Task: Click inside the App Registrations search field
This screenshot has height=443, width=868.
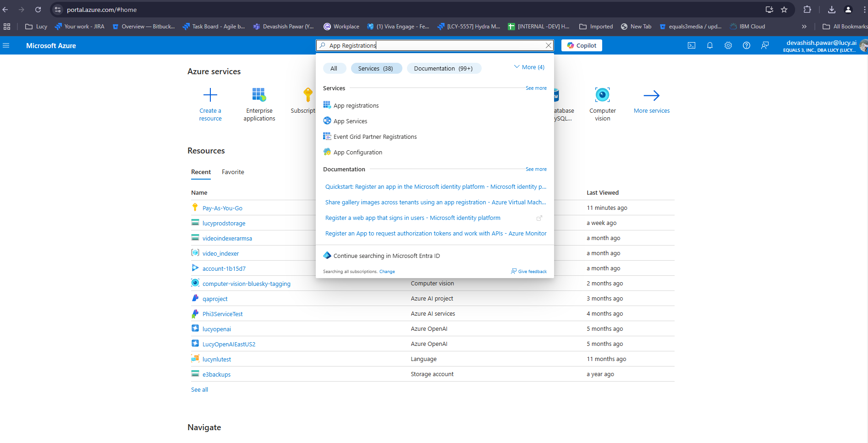Action: coord(435,45)
